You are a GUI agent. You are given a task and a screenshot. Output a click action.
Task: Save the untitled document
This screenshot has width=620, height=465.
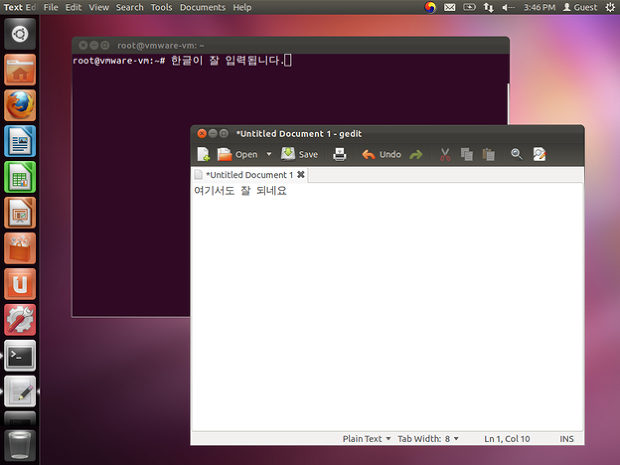299,154
